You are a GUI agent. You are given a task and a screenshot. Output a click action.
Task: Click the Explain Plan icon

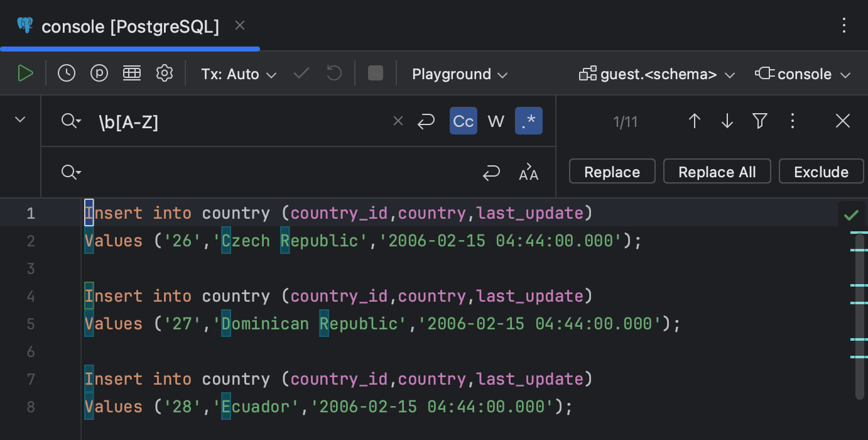[x=99, y=74]
